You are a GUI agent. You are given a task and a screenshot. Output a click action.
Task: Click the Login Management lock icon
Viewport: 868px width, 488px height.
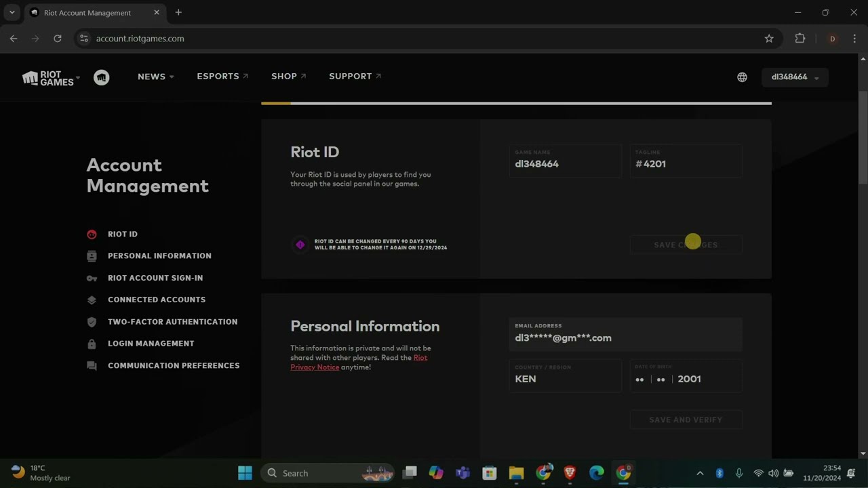[92, 344]
